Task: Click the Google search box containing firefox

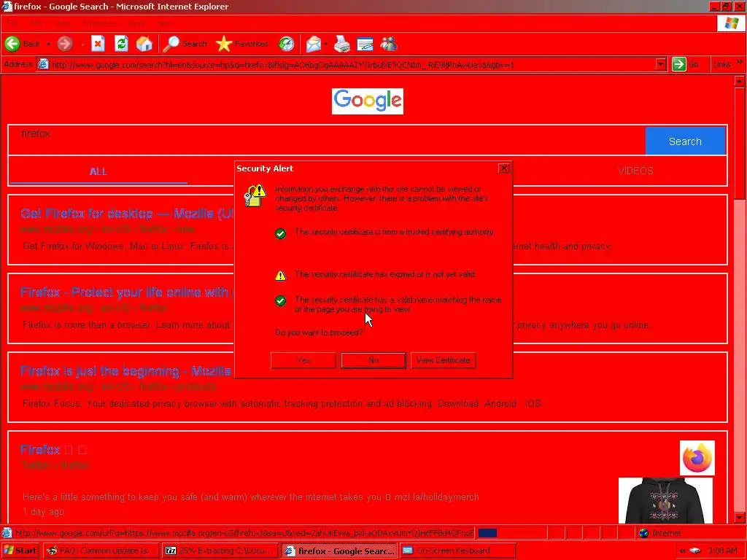Action: [x=327, y=141]
